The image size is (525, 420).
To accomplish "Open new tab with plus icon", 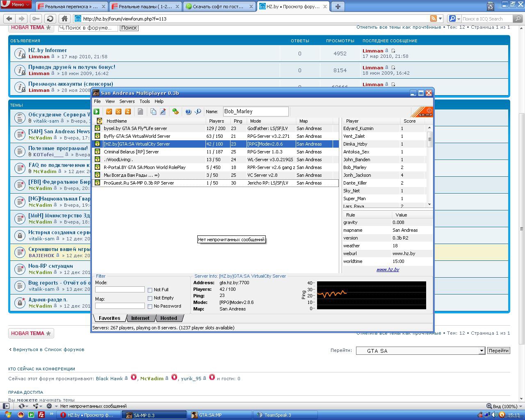I will click(338, 6).
